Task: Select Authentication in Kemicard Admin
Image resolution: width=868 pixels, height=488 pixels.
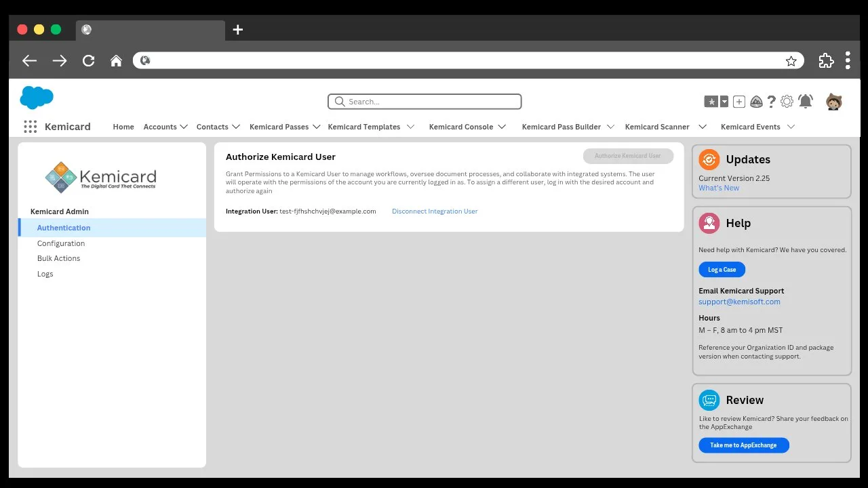Action: pos(112,228)
